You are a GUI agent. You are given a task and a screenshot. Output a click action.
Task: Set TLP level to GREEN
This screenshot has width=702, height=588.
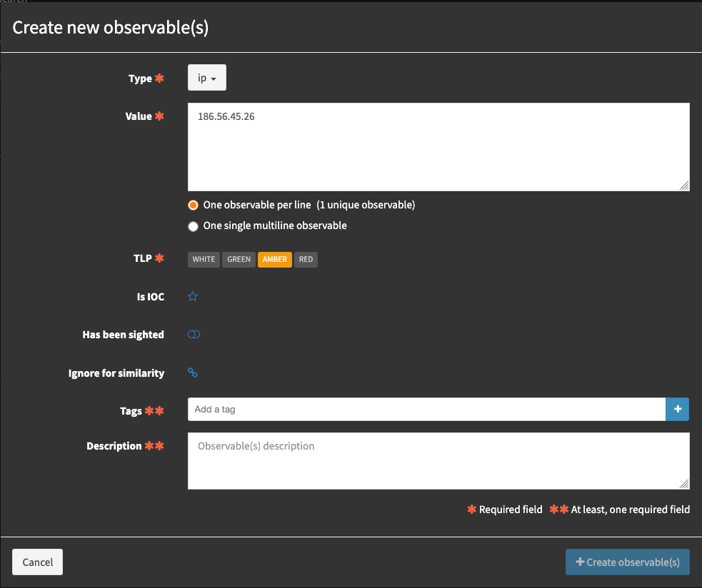pos(239,260)
